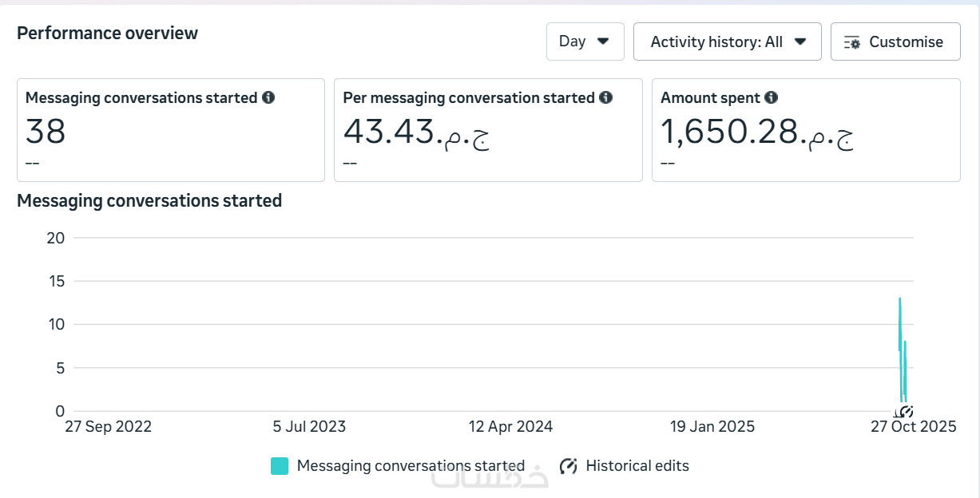980x498 pixels.
Task: Click the caret arrow in Activity history dropdown
Action: (x=800, y=41)
